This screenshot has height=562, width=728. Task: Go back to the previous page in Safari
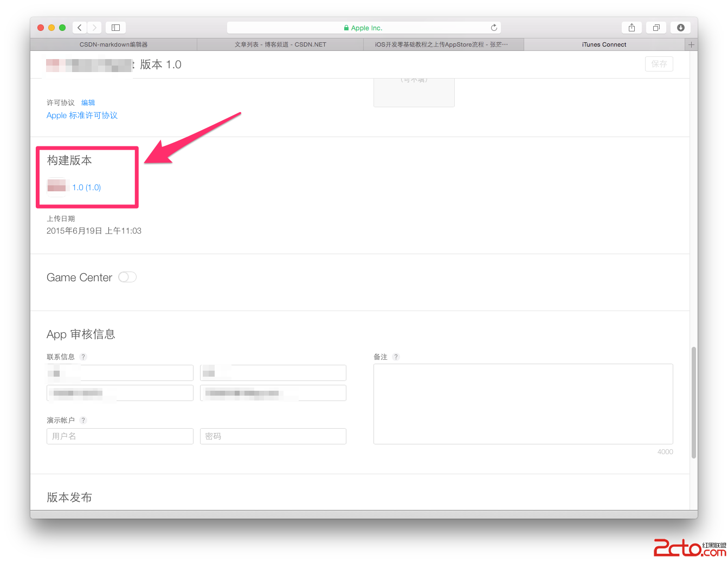coord(80,28)
